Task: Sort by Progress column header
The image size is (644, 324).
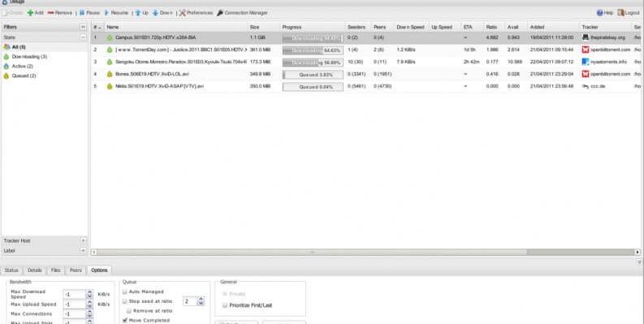Action: [x=312, y=27]
